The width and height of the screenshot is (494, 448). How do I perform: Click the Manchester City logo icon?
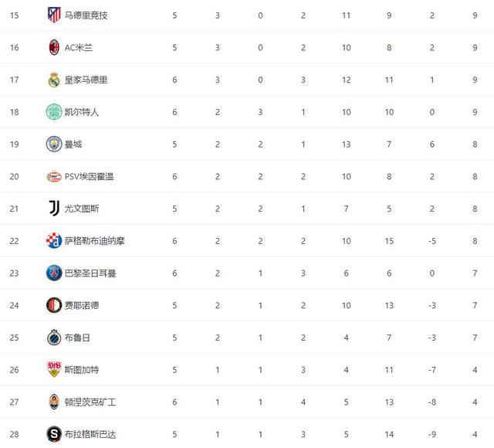53,144
